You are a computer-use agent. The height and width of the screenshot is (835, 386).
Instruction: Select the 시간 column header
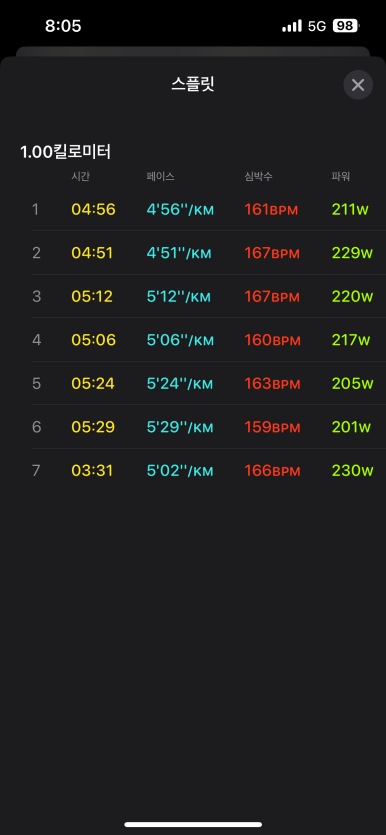coord(80,177)
